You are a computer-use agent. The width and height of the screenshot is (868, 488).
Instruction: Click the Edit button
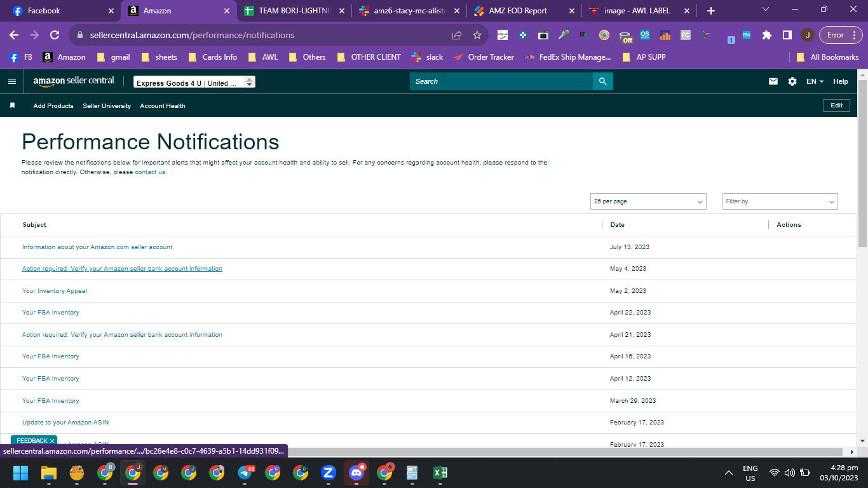836,105
